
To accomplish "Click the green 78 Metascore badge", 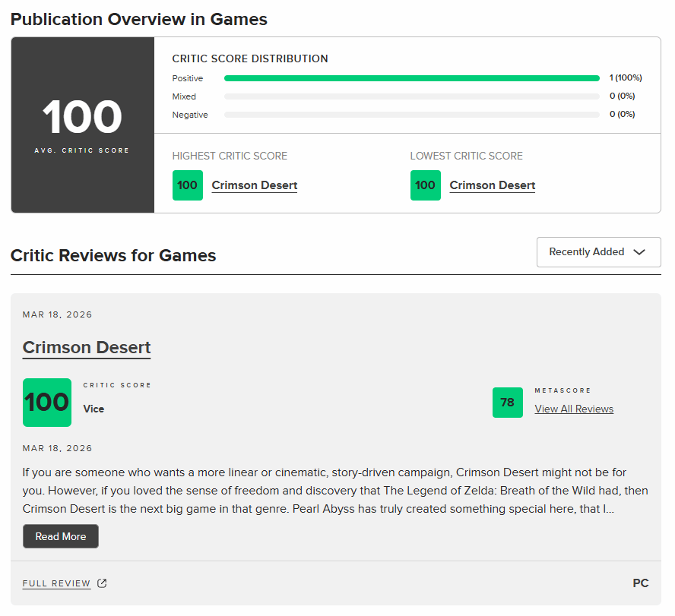I will click(x=507, y=403).
